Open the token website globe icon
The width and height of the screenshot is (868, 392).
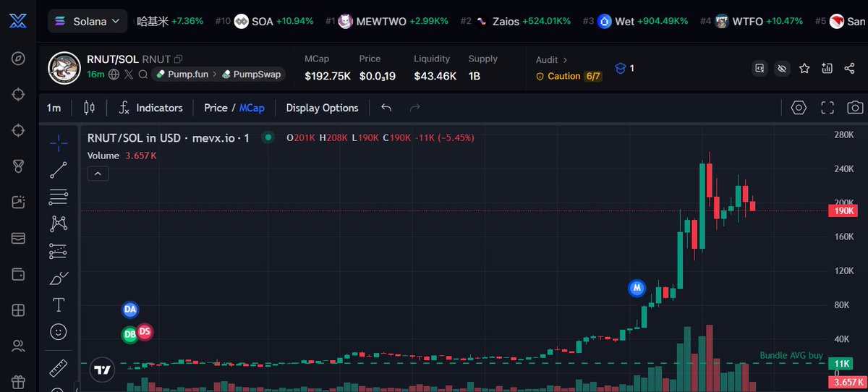tap(114, 74)
